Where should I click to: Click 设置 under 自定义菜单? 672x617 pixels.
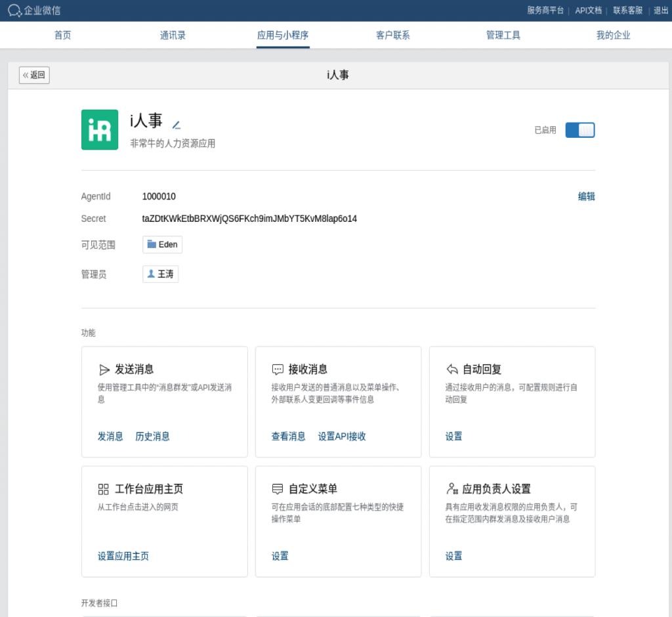[280, 556]
